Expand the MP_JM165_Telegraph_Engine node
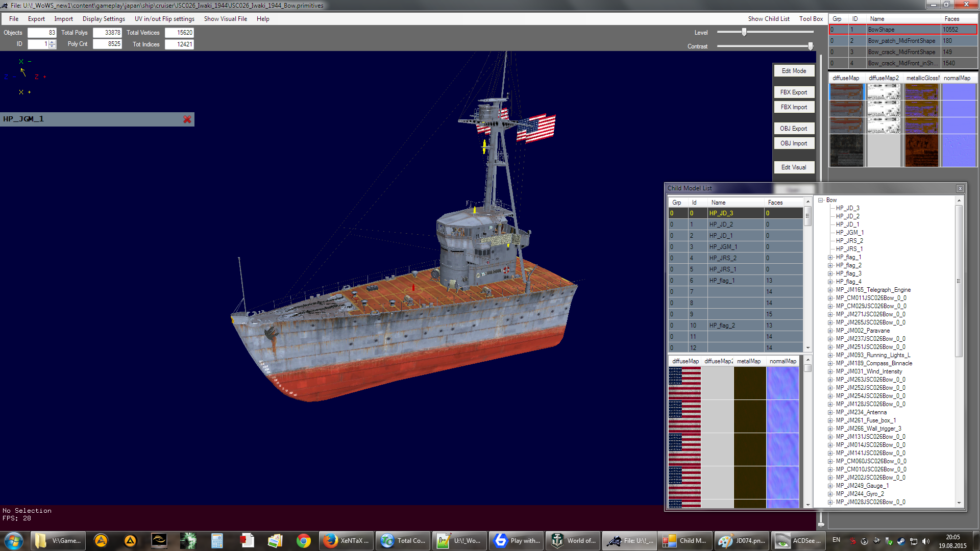 [x=830, y=290]
